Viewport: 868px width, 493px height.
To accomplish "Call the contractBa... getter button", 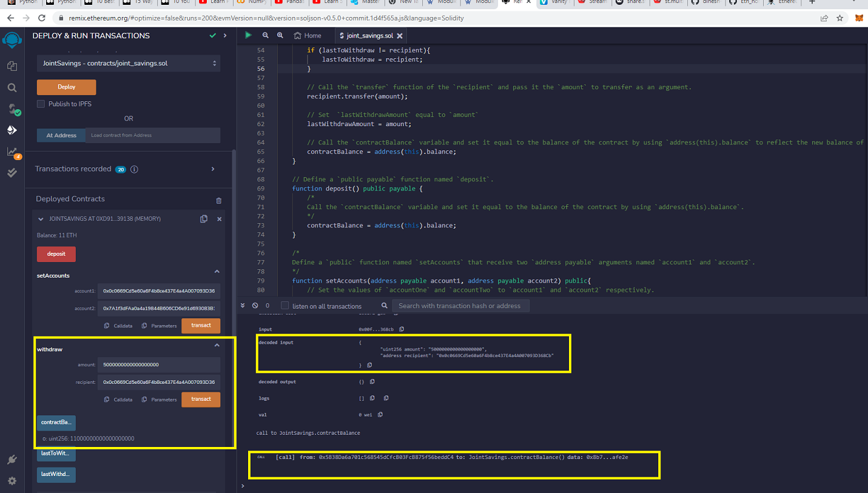I will click(x=56, y=423).
